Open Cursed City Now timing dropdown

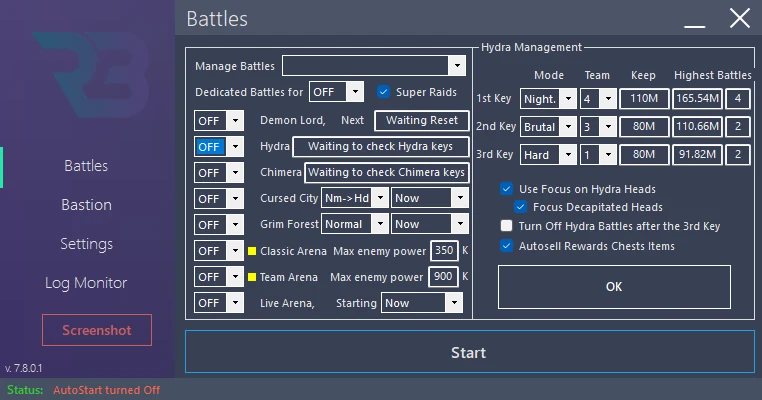pyautogui.click(x=460, y=198)
